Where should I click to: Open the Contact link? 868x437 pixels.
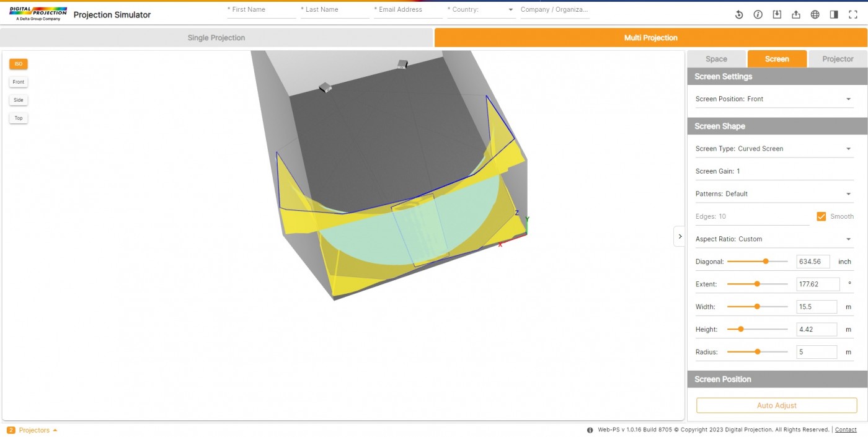point(846,430)
